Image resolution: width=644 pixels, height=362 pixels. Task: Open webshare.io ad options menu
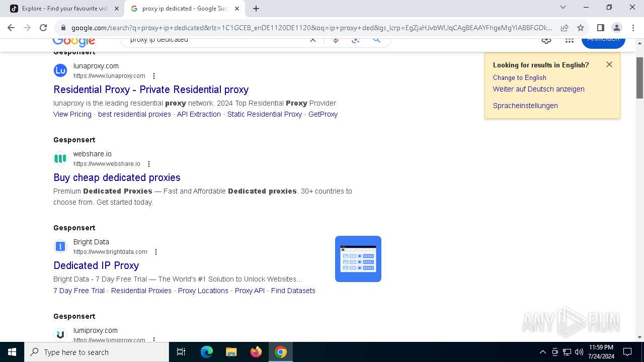149,164
